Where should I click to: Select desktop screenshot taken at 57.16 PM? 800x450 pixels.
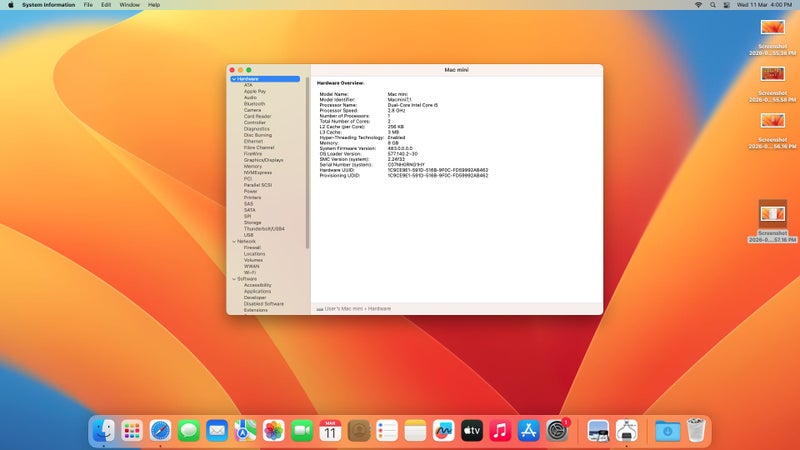pyautogui.click(x=772, y=221)
